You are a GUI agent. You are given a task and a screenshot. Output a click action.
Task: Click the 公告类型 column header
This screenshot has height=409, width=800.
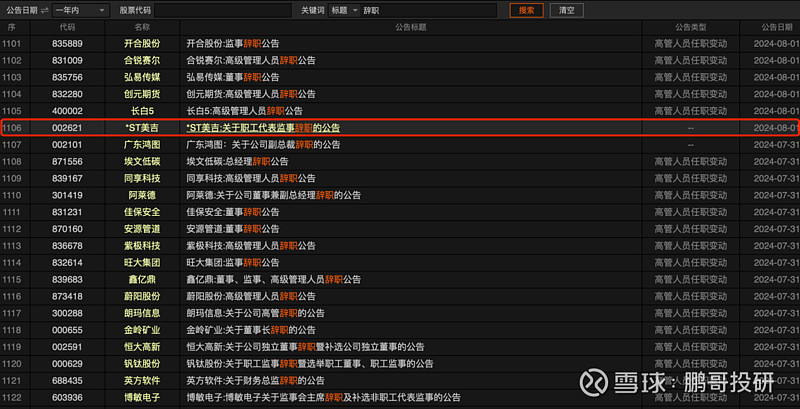(x=691, y=27)
